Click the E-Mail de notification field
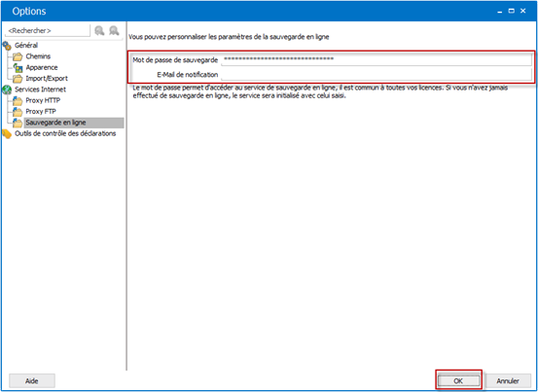The image size is (538, 392). click(x=377, y=75)
